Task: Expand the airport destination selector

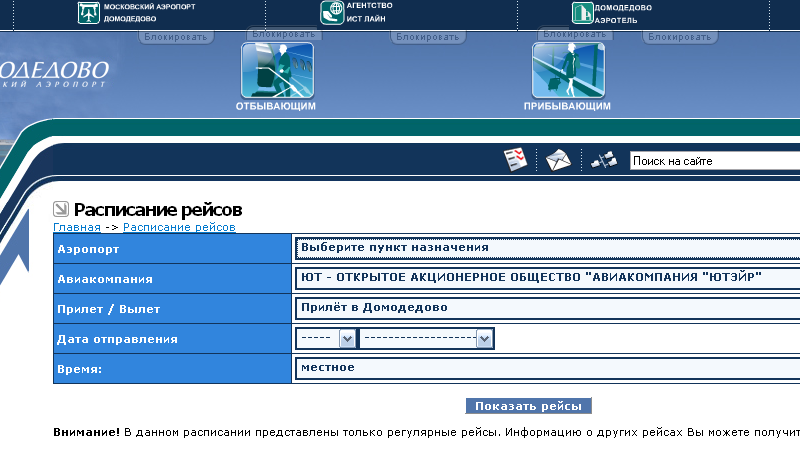Action: click(x=548, y=248)
